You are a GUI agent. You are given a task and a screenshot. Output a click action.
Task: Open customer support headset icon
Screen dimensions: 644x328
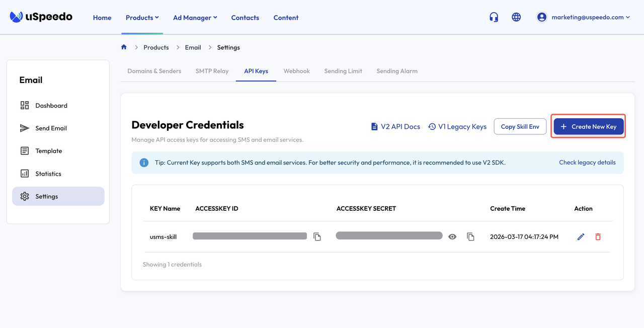(494, 17)
